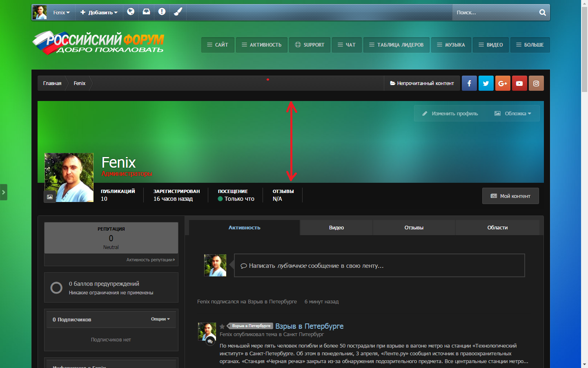This screenshot has width=588, height=368.
Task: Switch to the Активность profile tab
Action: click(244, 227)
